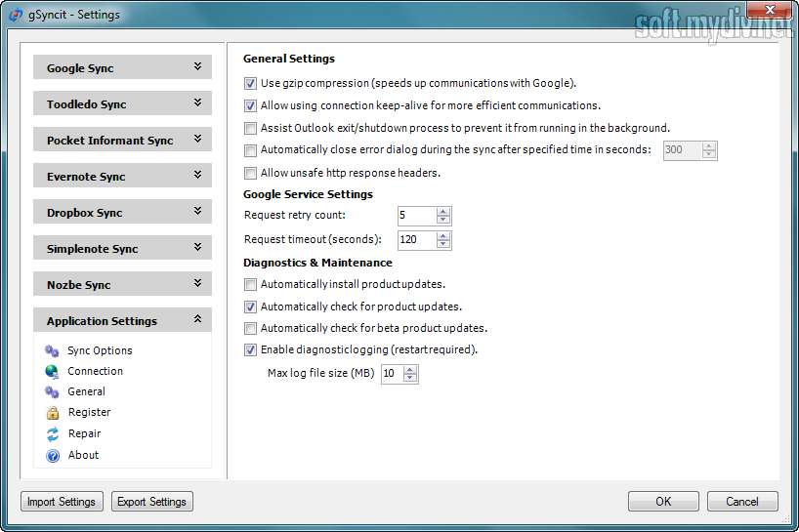Open the About page

click(84, 455)
